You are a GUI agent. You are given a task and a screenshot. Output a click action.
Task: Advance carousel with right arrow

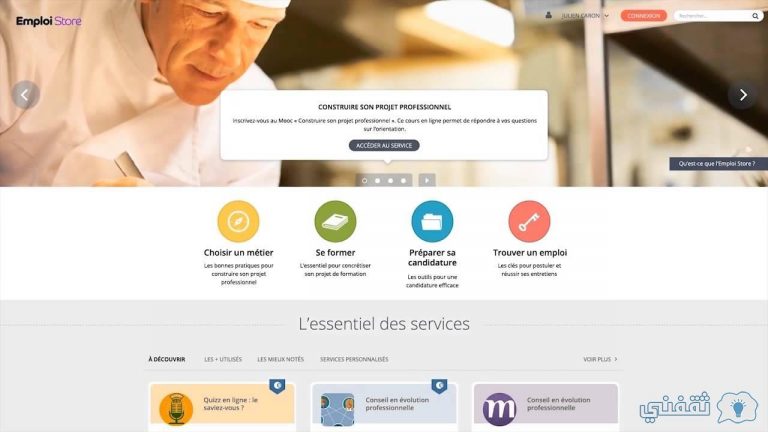pos(743,95)
